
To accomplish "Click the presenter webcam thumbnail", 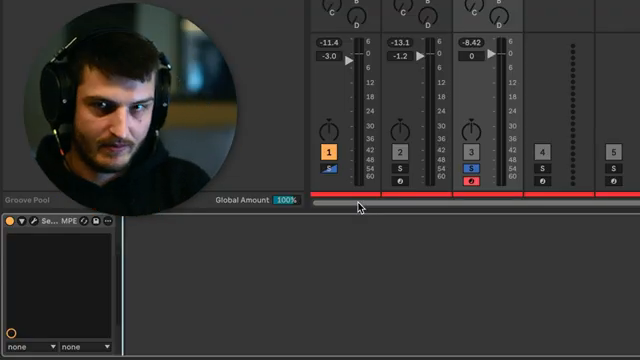I will click(131, 108).
